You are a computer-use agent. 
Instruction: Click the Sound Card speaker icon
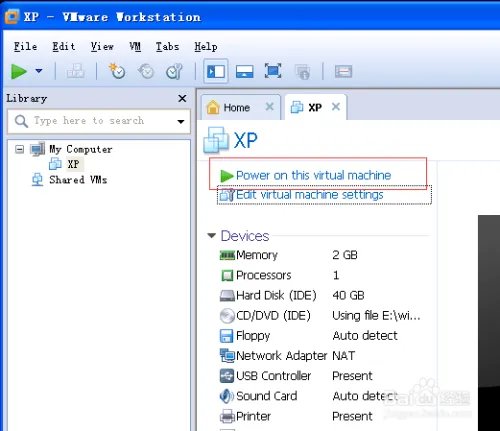click(227, 396)
